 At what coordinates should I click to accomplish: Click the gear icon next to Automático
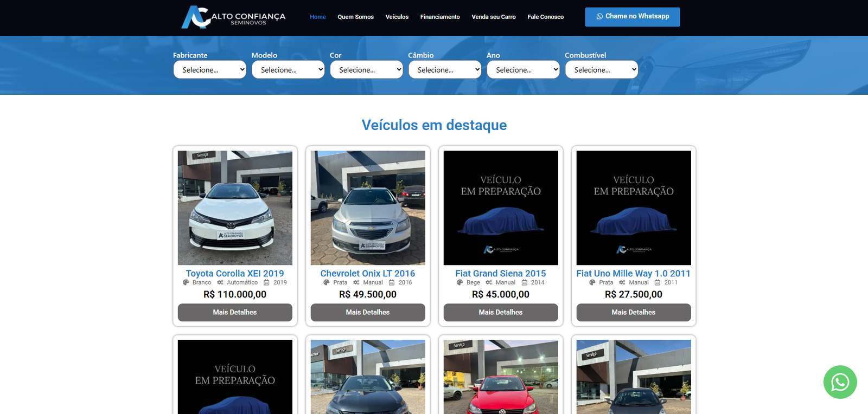point(220,282)
